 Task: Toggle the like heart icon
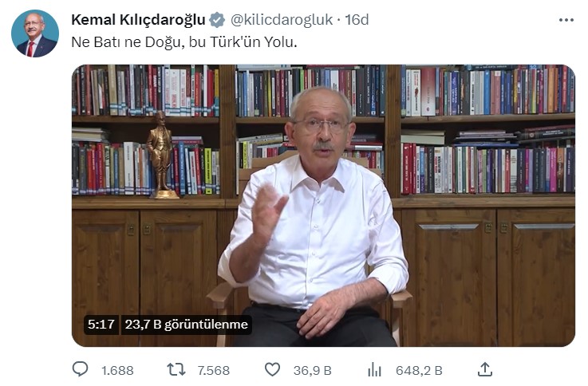(x=272, y=369)
